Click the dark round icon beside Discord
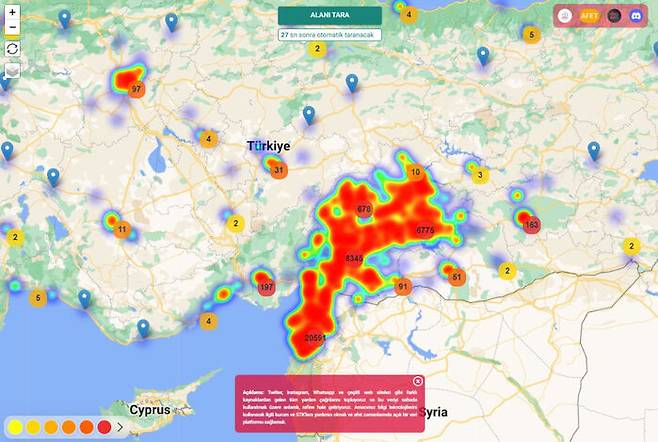The width and height of the screenshot is (658, 442). (613, 16)
